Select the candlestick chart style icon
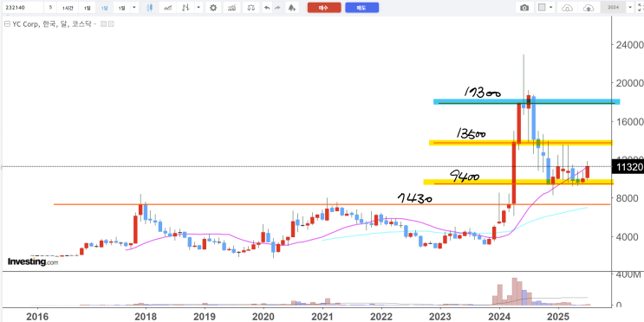Screen dimensions: 644x322 pos(149,8)
